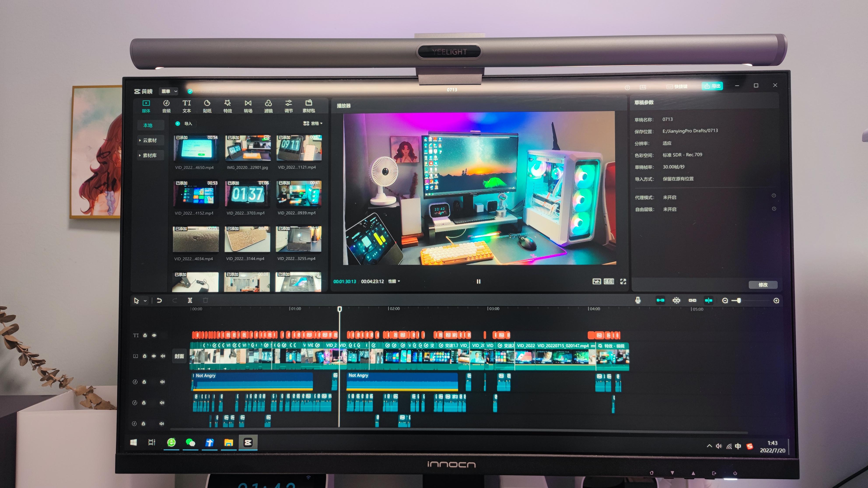Open the 性能 quality dropdown under player

click(x=394, y=281)
